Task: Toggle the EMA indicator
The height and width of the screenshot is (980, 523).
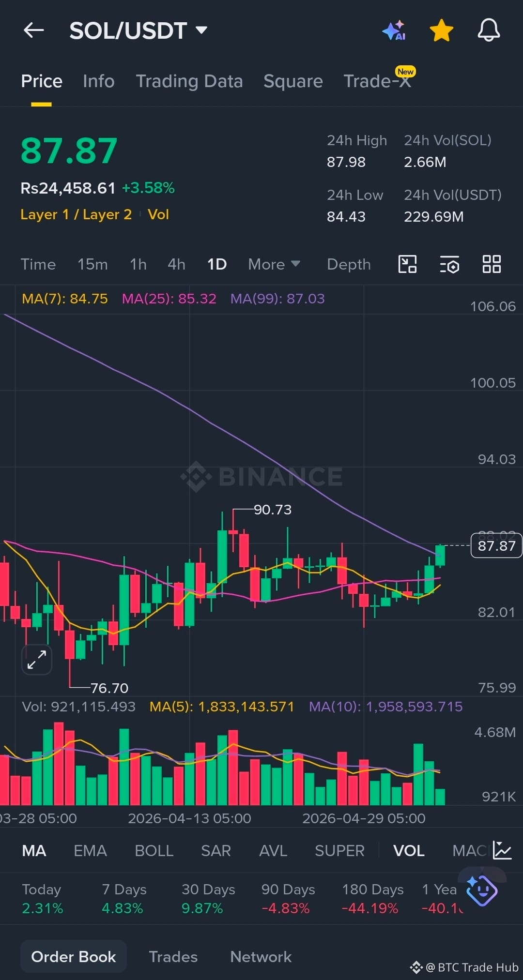Action: [x=90, y=851]
